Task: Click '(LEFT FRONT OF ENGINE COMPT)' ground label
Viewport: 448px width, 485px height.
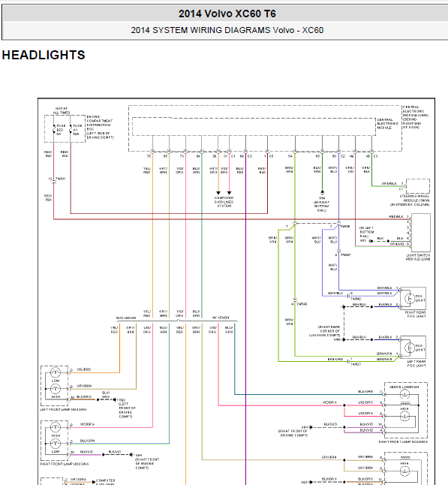Action: pyautogui.click(x=127, y=410)
